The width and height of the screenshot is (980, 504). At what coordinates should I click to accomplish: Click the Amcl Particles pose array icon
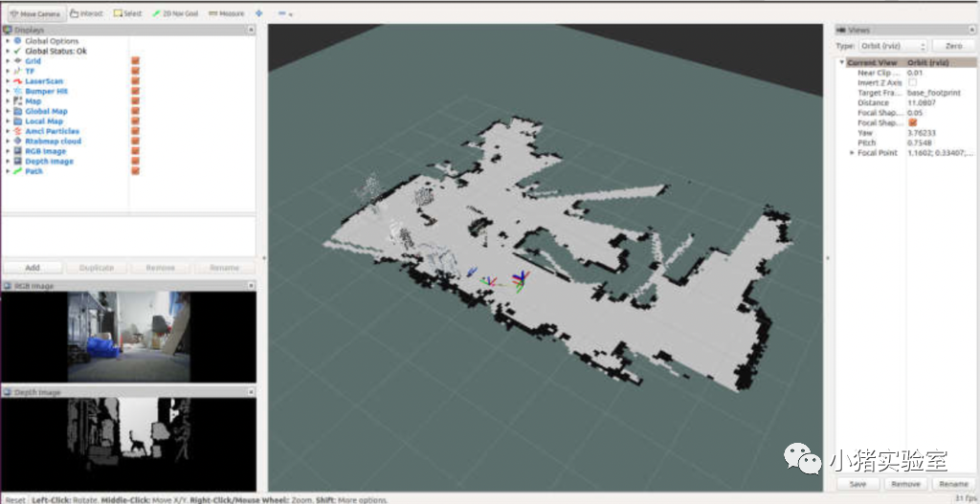click(x=17, y=131)
